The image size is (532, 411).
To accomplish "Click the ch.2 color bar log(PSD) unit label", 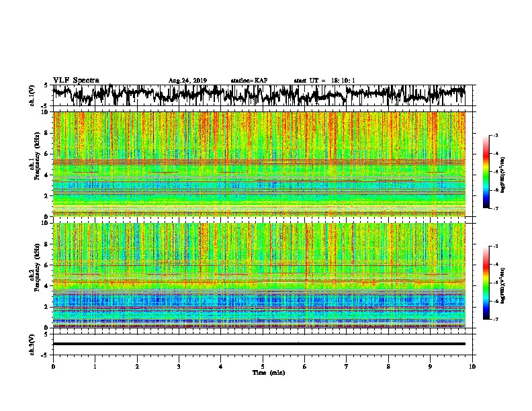I will (503, 285).
